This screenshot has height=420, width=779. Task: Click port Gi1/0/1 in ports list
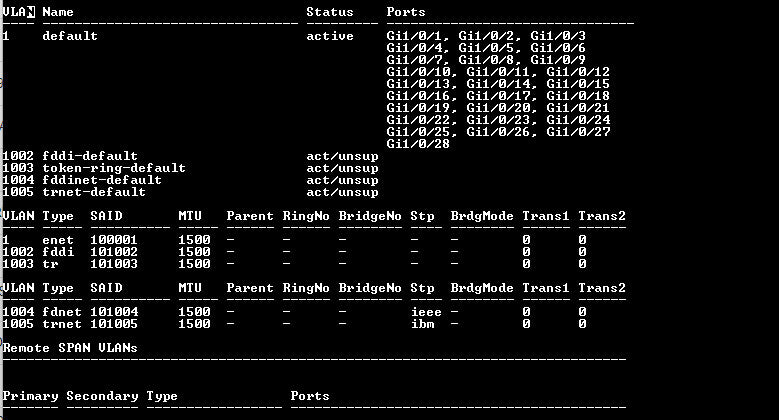pyautogui.click(x=416, y=36)
